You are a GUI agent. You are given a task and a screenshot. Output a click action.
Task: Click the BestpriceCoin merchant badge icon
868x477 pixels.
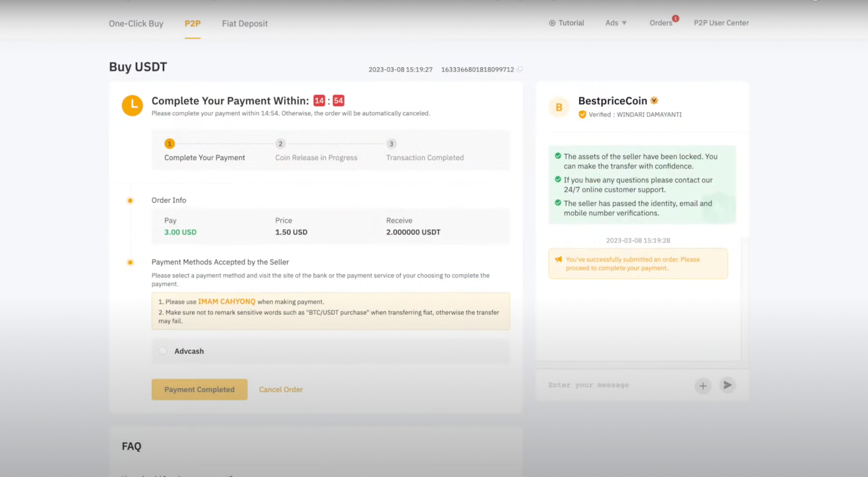(x=654, y=100)
